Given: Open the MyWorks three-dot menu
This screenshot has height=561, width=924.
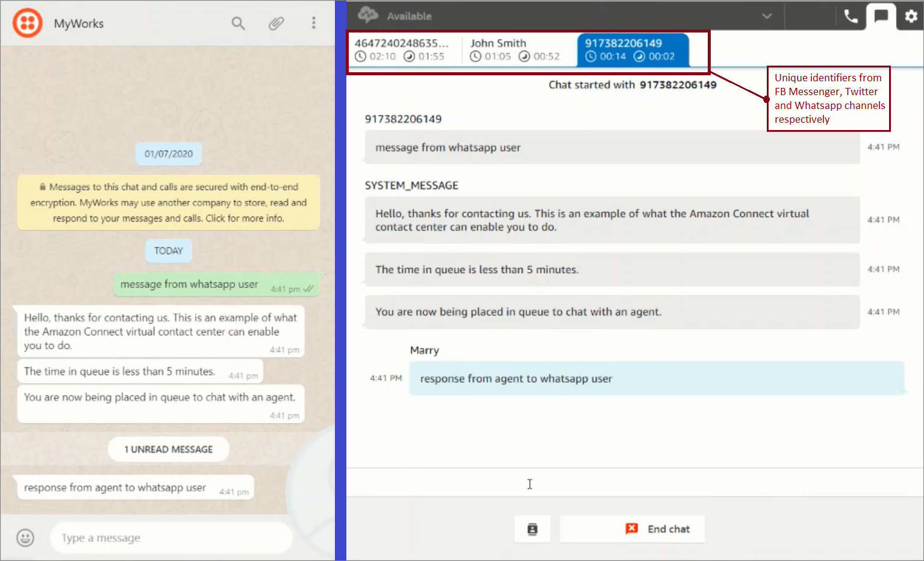Looking at the screenshot, I should pyautogui.click(x=314, y=23).
